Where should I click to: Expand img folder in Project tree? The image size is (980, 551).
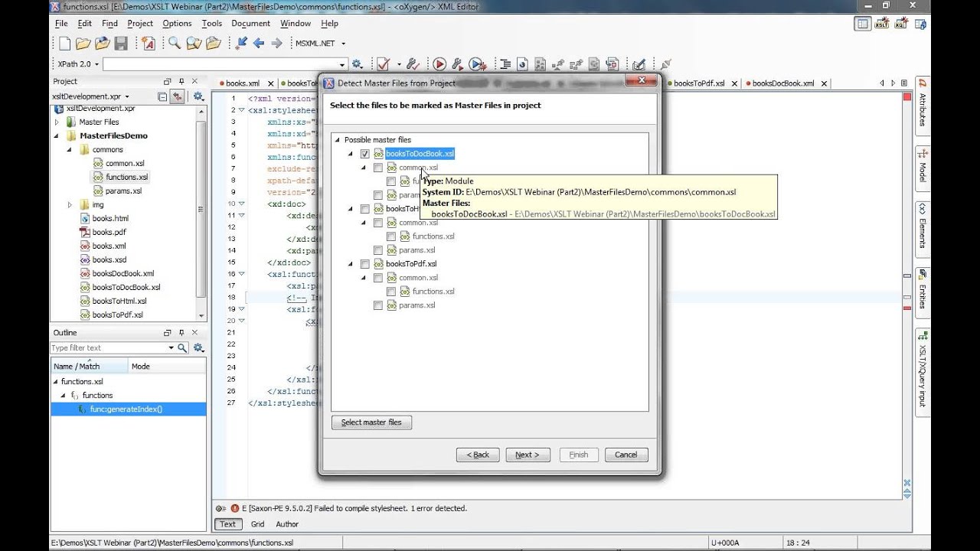(70, 204)
